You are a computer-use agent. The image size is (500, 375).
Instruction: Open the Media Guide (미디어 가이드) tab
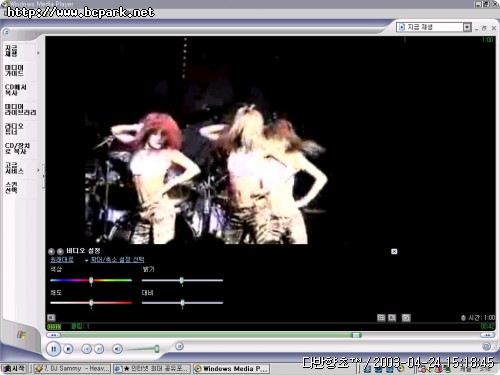pyautogui.click(x=14, y=70)
